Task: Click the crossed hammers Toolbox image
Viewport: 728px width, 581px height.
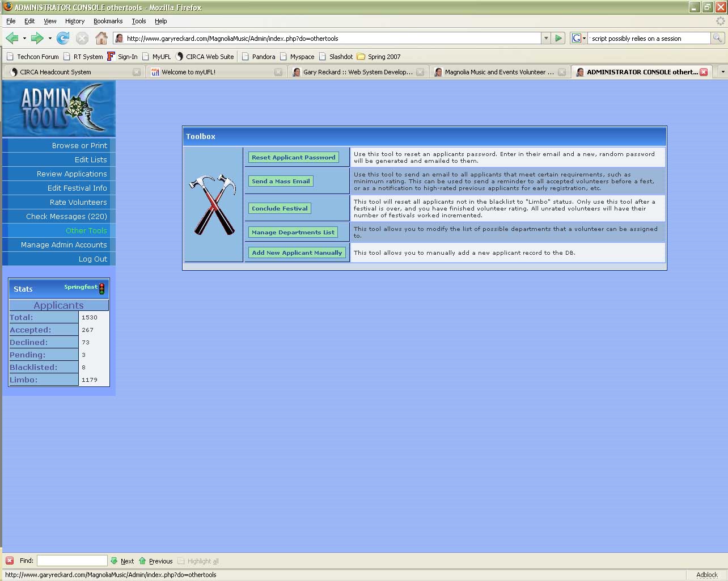Action: (x=213, y=204)
